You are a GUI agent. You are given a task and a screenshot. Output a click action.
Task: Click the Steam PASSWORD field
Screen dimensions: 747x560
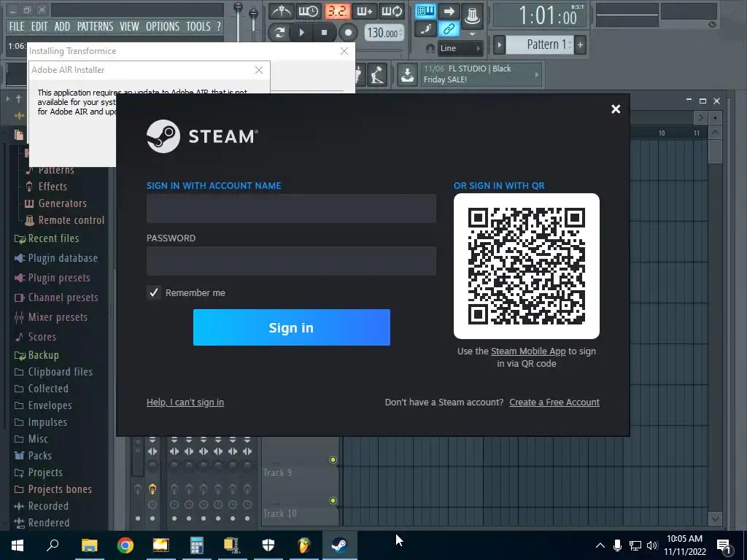click(x=291, y=260)
